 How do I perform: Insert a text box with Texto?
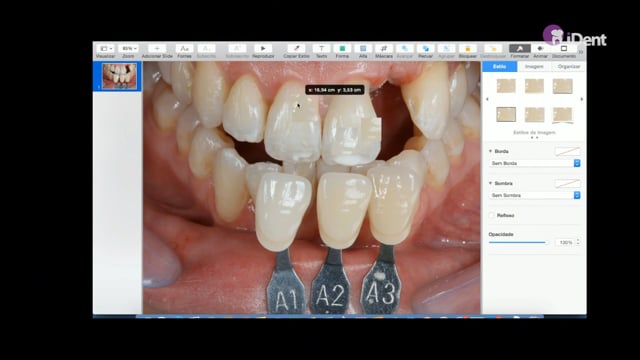[321, 49]
